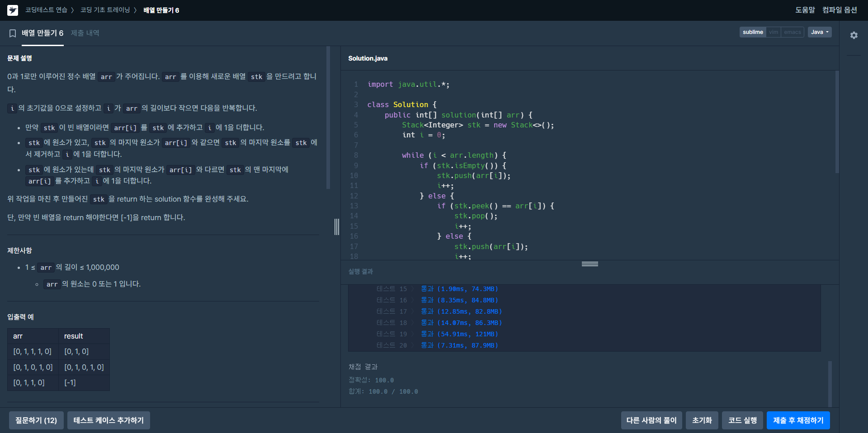This screenshot has width=868, height=433.
Task: Click the problem description scrollbar
Action: pyautogui.click(x=328, y=118)
